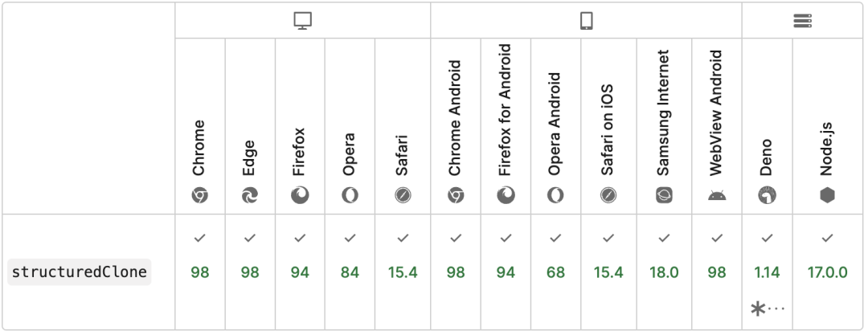Screen dimensions: 868x335
Task: Click the Samsung Internet 18.0 version cell
Action: click(664, 272)
